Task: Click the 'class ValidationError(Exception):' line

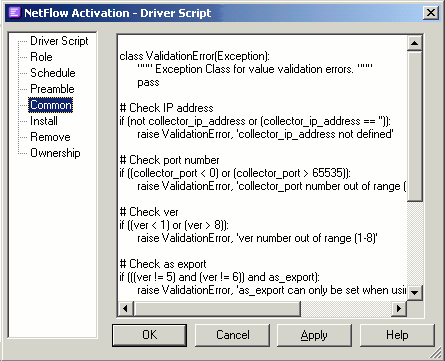Action: pyautogui.click(x=195, y=56)
